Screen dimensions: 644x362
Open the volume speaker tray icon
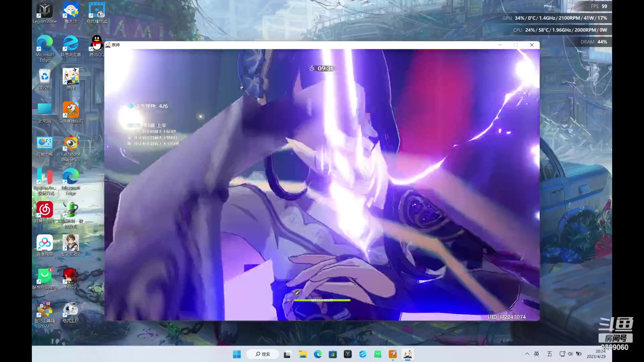570,354
